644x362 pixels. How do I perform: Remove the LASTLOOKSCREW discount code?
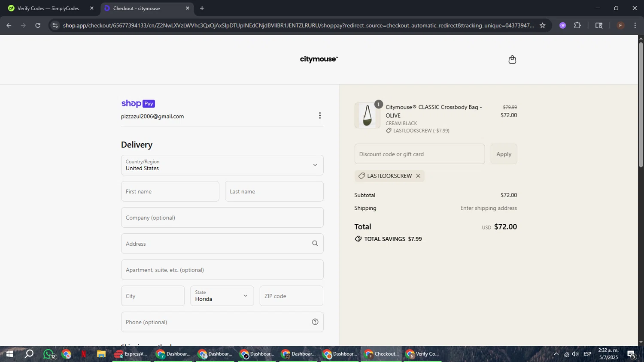pyautogui.click(x=418, y=176)
